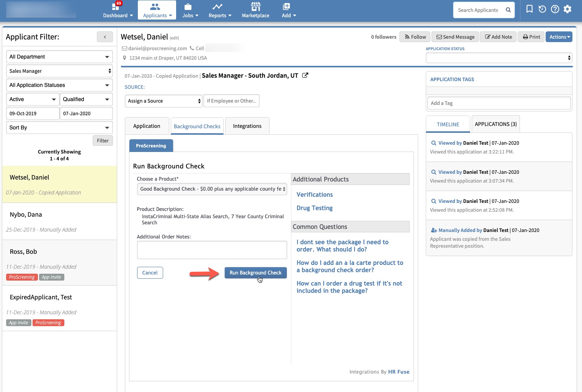Viewport: 582px width, 392px height.
Task: Collapse the Applicant Filter panel arrow
Action: (105, 37)
